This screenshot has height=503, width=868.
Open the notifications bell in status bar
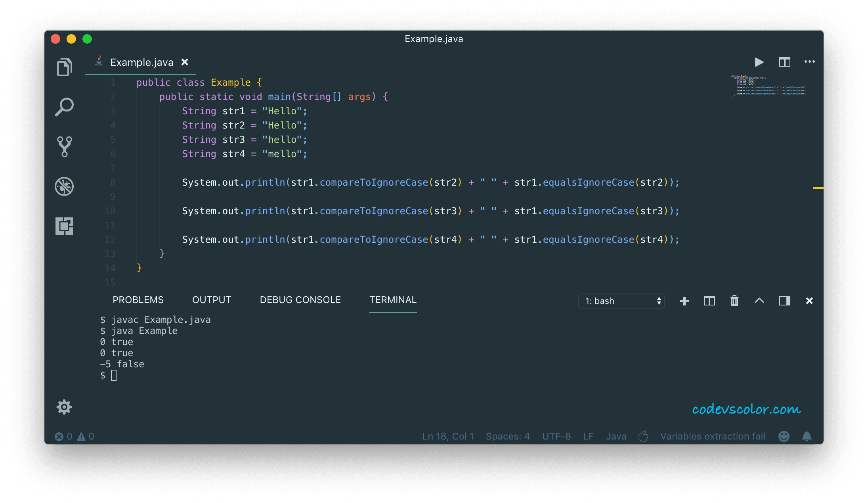click(807, 436)
